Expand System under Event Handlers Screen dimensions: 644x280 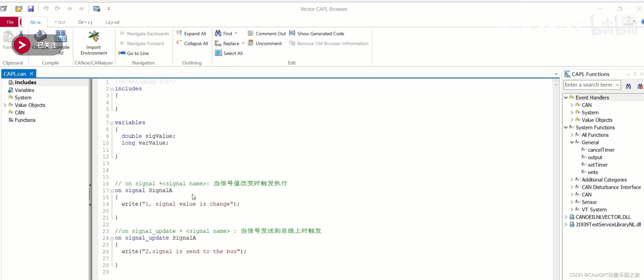tap(572, 112)
